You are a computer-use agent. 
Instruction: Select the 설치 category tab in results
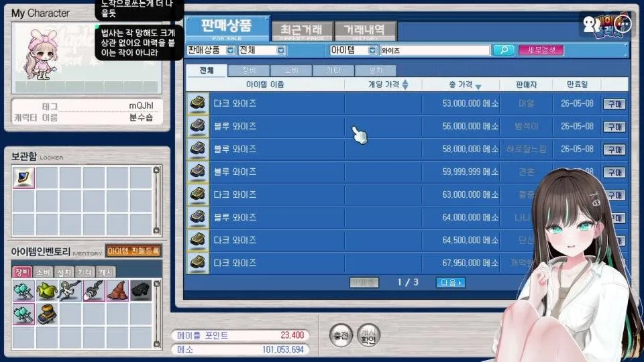point(376,70)
